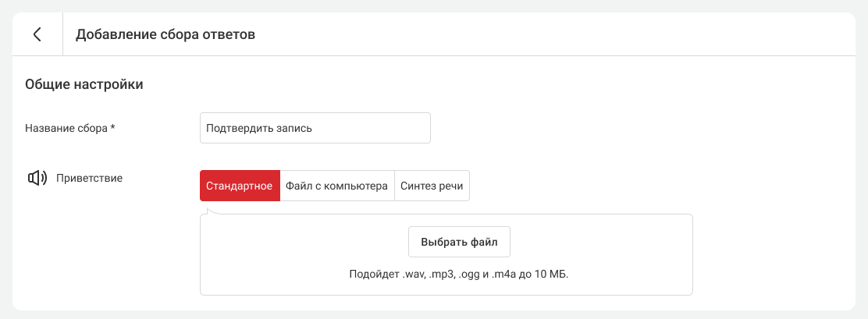Click the Добавление сбора ответов page title
868x319 pixels.
[165, 34]
